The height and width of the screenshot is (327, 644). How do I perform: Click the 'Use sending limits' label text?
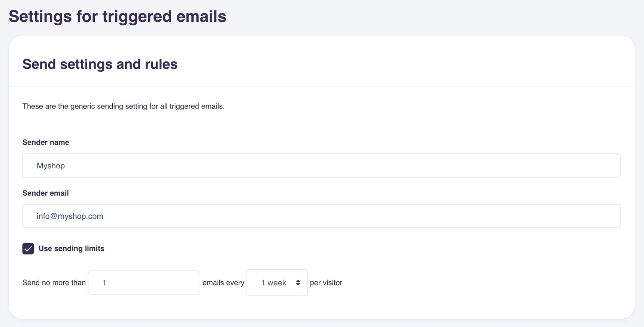click(x=71, y=248)
